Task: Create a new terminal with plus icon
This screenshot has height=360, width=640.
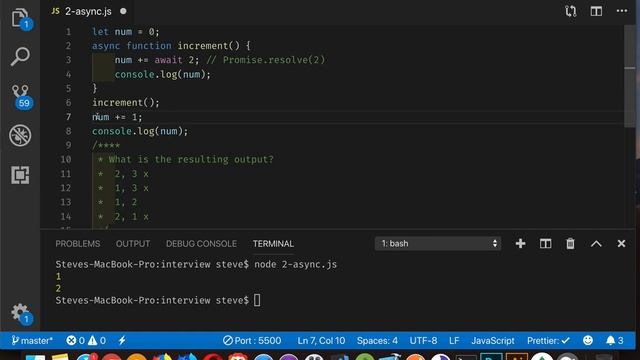Action: (x=520, y=244)
